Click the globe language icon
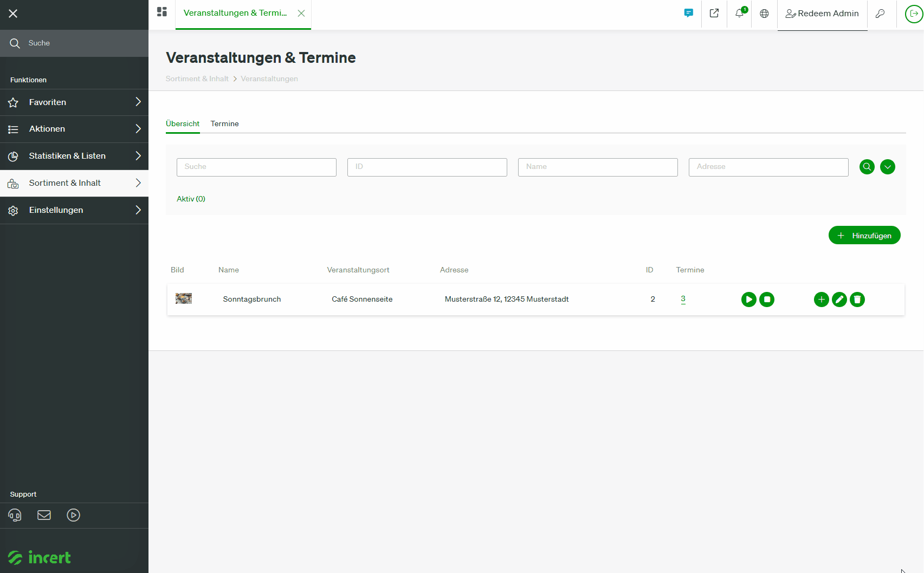The width and height of the screenshot is (924, 573). click(x=764, y=14)
